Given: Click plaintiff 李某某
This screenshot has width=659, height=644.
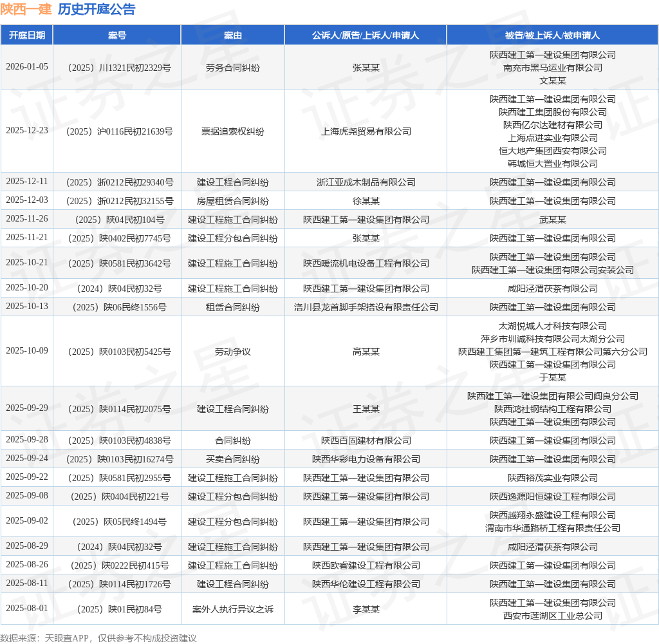Looking at the screenshot, I should pyautogui.click(x=366, y=609).
